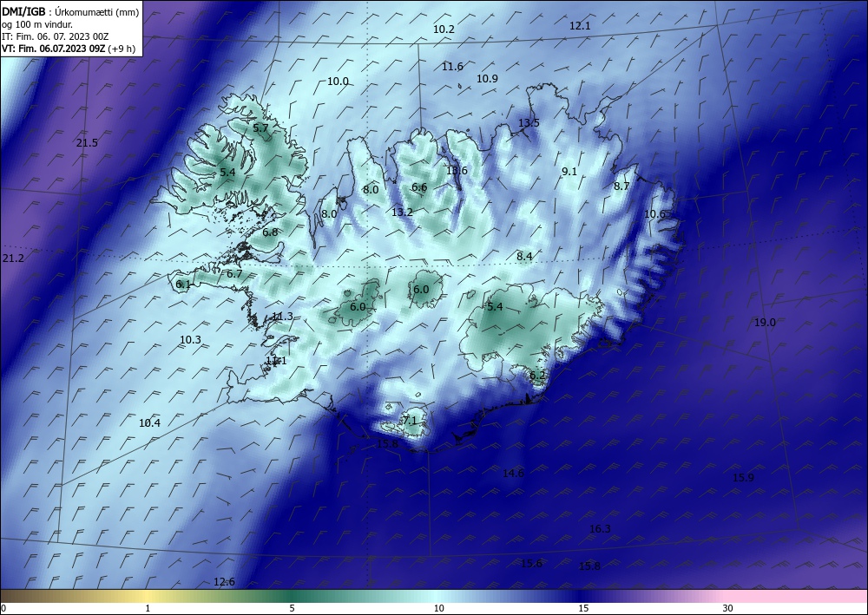Viewport: 868px width, 615px height.
Task: Click the 10.2 value at the top of the map
Action: coord(444,29)
